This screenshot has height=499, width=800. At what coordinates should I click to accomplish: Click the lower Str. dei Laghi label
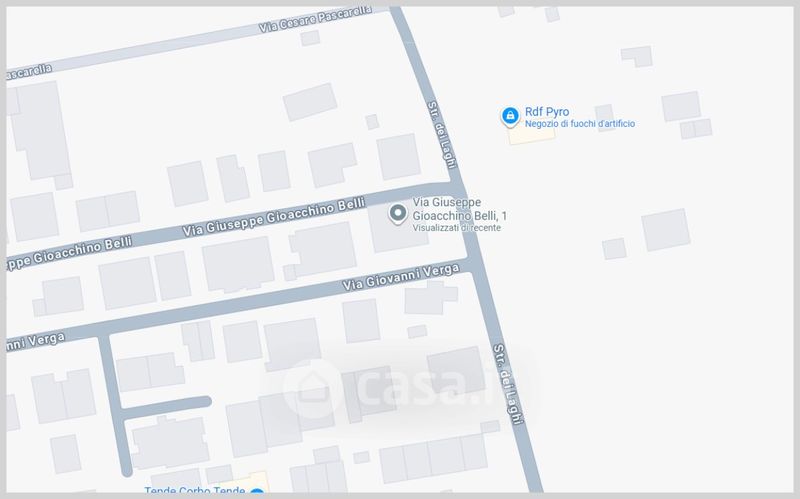click(x=508, y=384)
